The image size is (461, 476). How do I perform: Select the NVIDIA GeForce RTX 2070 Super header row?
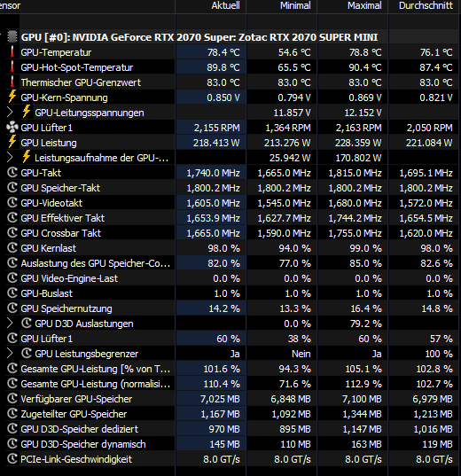point(199,37)
